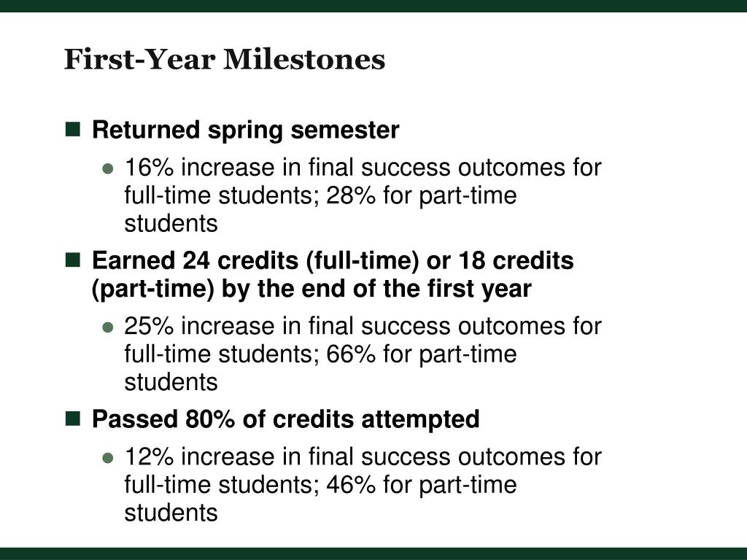
Task: Click the 'full-time students; 28% for part-time' line
Action: pos(321,195)
